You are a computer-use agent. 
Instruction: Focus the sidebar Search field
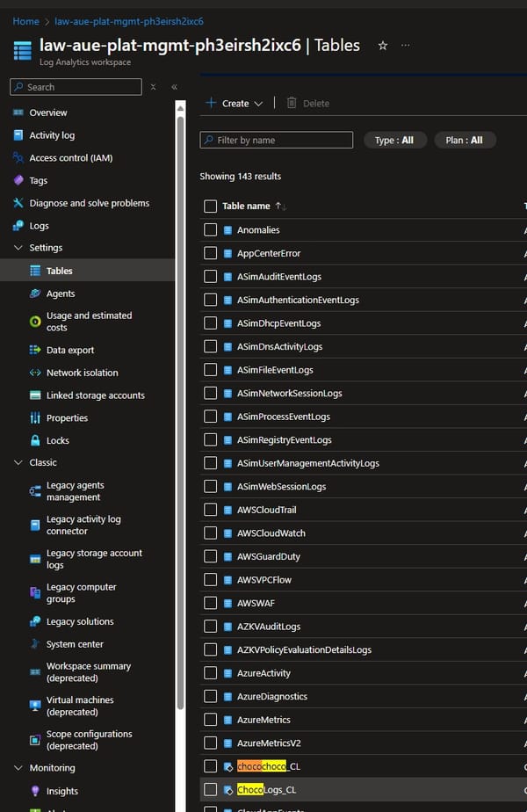76,87
